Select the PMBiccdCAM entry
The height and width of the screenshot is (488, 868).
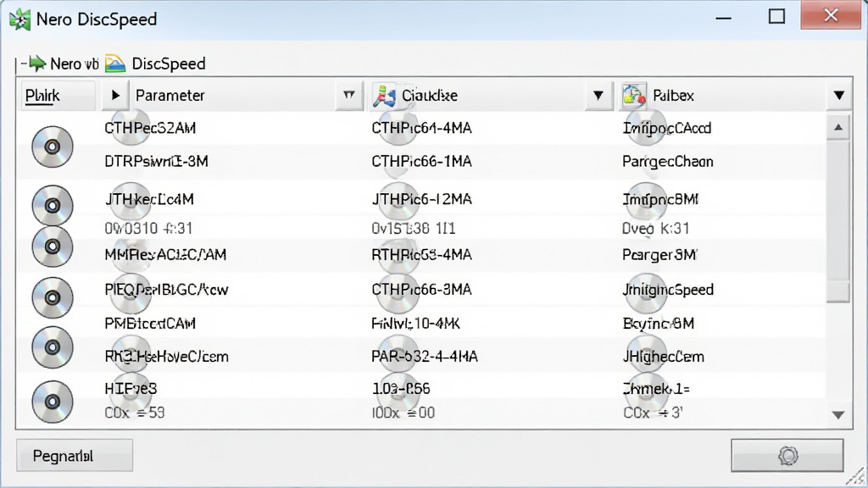(x=150, y=324)
